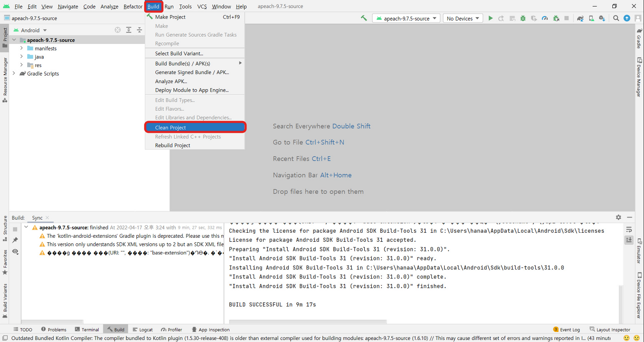Click Collapse All in Project panel
644x342 pixels.
139,30
